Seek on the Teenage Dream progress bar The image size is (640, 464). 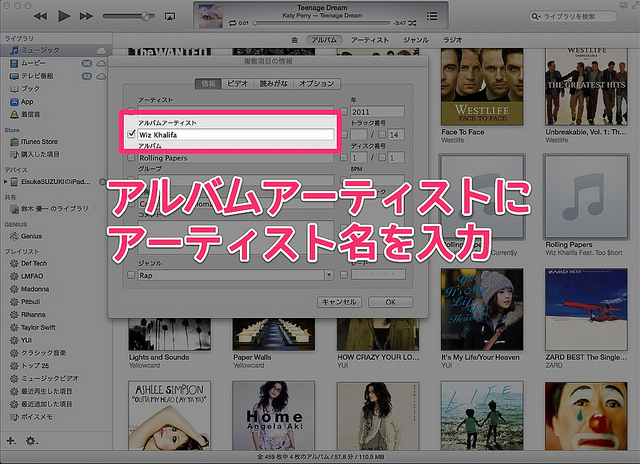[322, 23]
